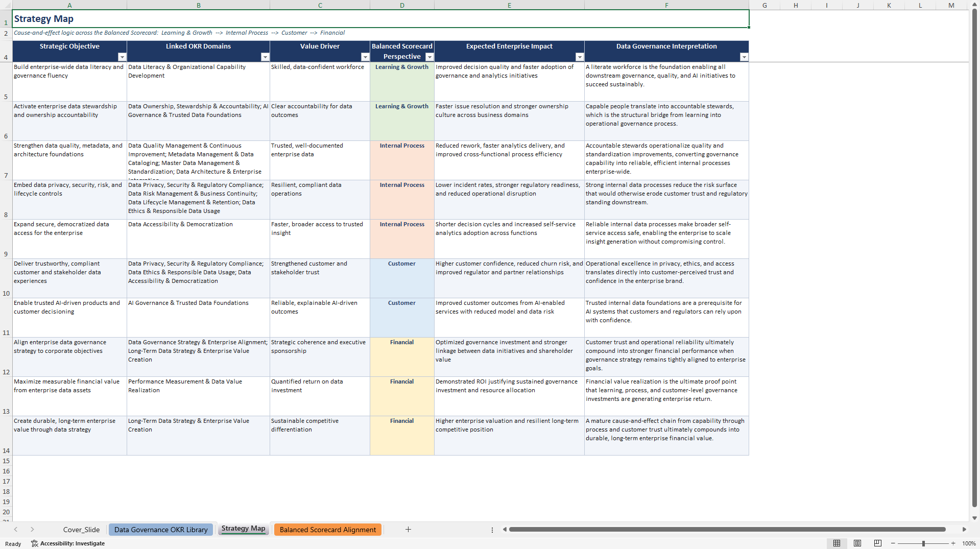Screen dimensions: 980x549
Task: Go to previous sheet tab arrow
Action: point(16,530)
